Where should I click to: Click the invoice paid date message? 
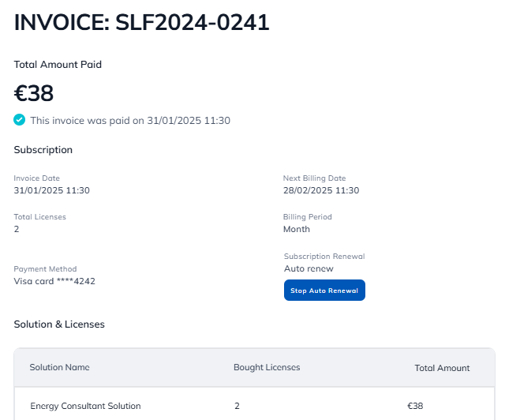[x=130, y=121]
